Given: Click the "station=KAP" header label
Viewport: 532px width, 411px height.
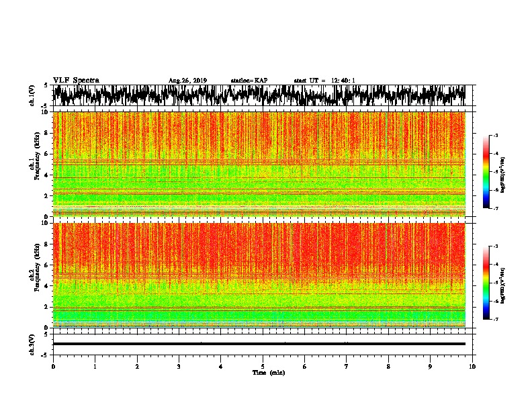Looking at the screenshot, I should (249, 81).
